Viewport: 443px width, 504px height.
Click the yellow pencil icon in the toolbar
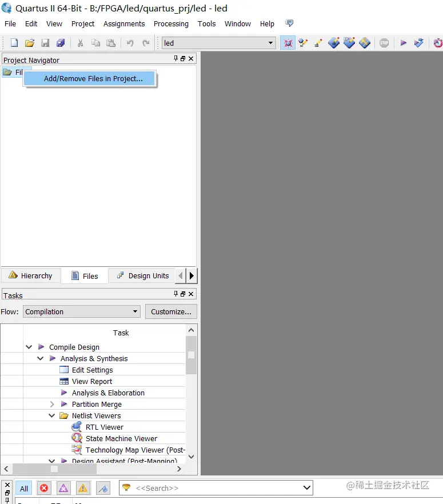pyautogui.click(x=318, y=43)
